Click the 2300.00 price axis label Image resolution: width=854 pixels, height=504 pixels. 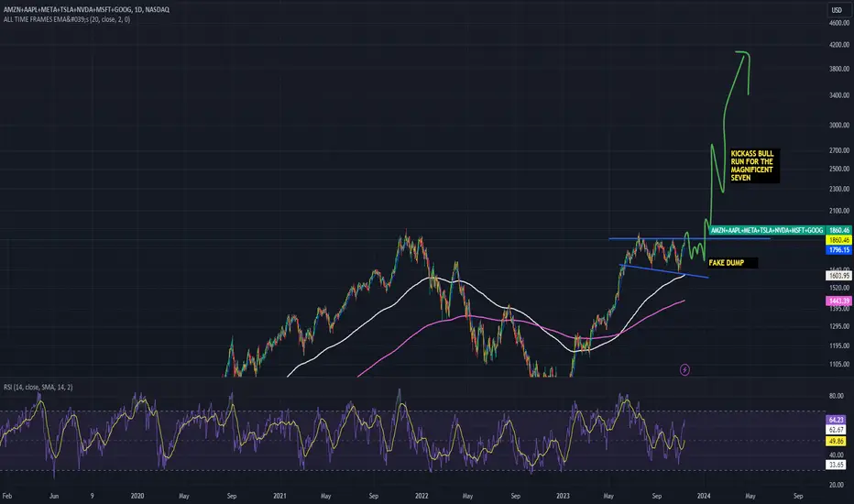click(x=839, y=189)
